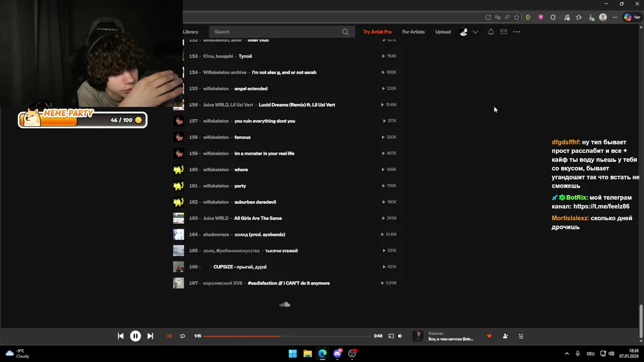Click the DEU keyboard language indicator

[591, 353]
